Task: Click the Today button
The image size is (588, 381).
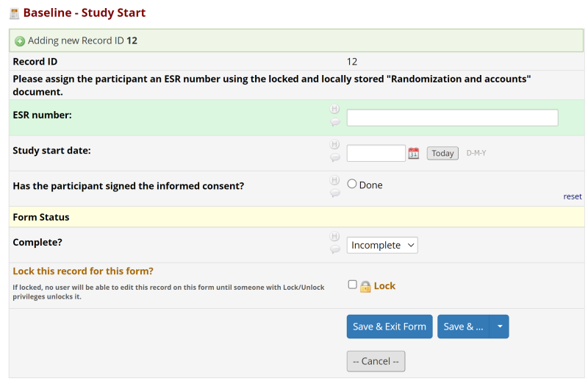Action: [442, 153]
